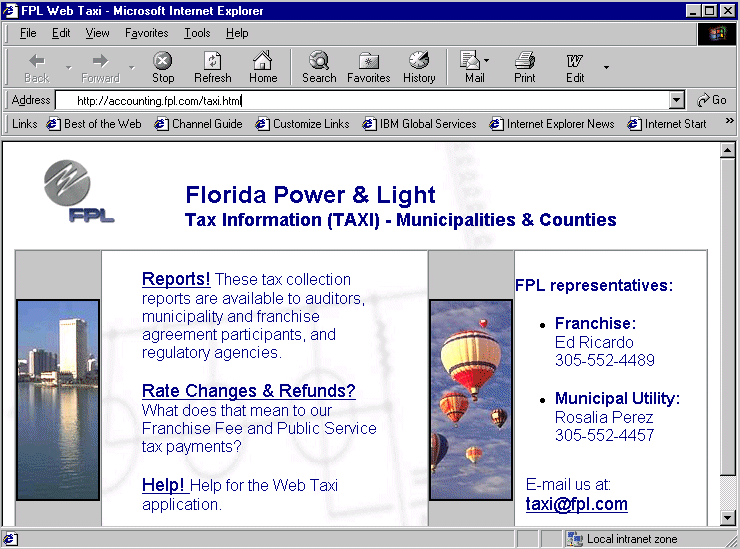Click the IE page icon in status bar
This screenshot has width=740, height=549.
(x=10, y=539)
